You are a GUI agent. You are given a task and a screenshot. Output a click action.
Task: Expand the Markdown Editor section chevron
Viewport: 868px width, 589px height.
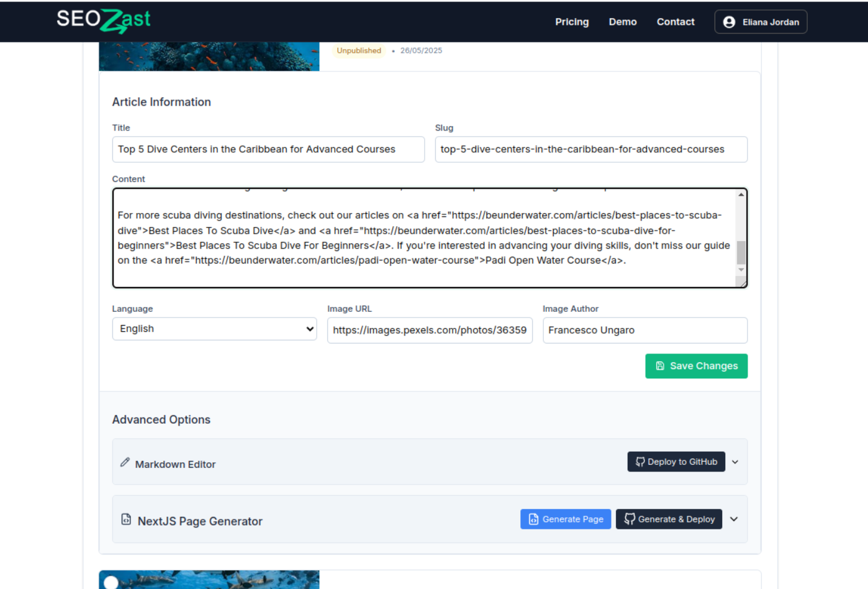[x=735, y=462]
